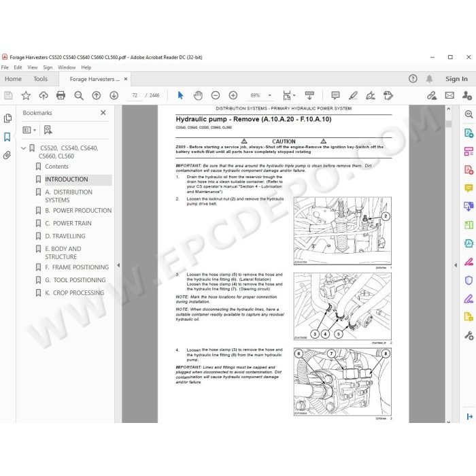Viewport: 476px width, 476px height.
Task: Send file by email envelope icon
Action: tap(449, 96)
